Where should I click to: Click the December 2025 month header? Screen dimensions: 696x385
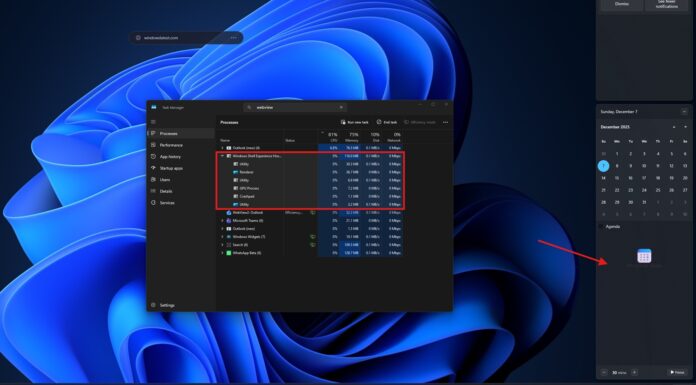615,127
